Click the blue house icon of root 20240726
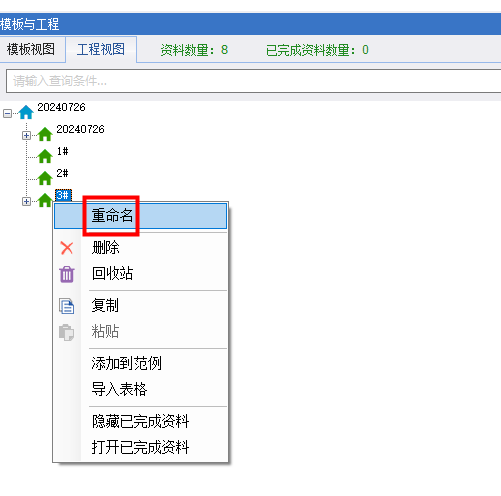 tap(26, 112)
